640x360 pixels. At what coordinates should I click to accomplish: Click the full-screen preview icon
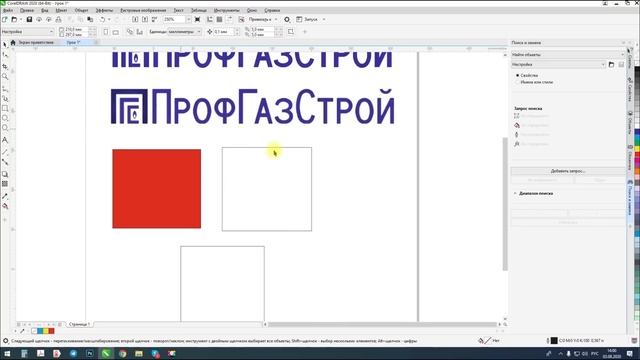click(198, 19)
